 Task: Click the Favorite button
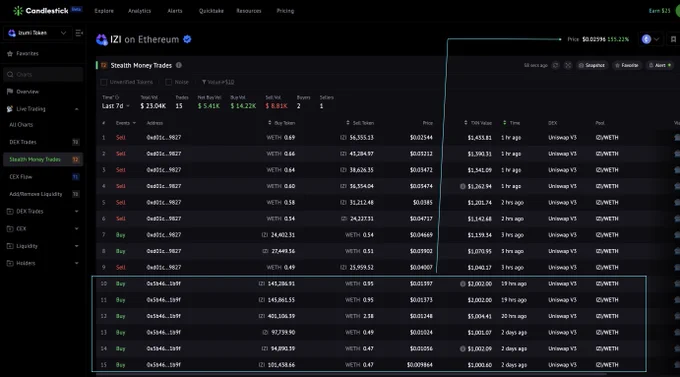627,65
